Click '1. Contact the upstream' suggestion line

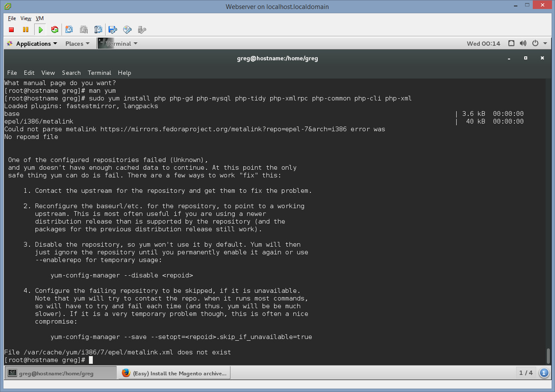point(168,191)
